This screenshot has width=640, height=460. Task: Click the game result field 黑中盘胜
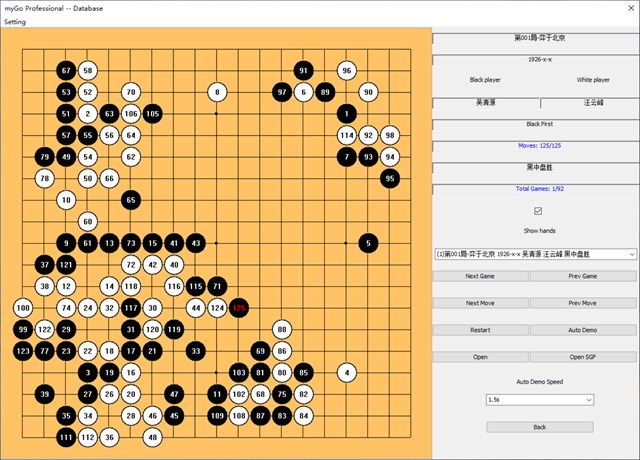(536, 168)
